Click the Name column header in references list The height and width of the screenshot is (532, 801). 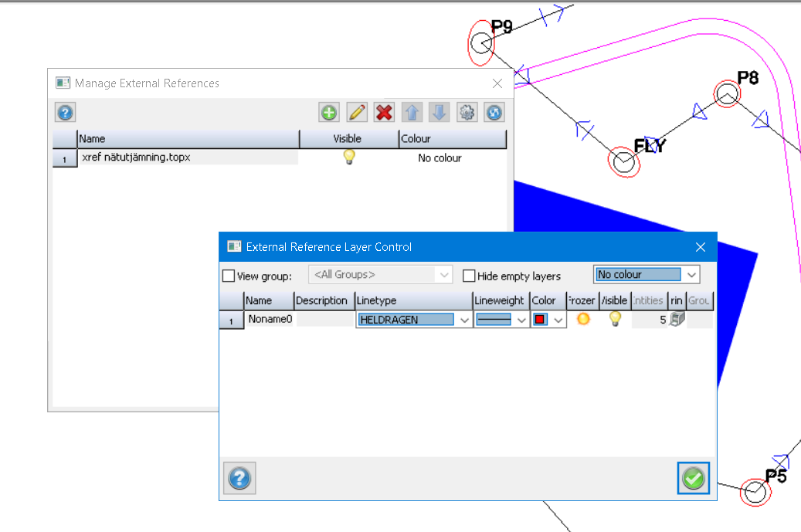(x=188, y=139)
